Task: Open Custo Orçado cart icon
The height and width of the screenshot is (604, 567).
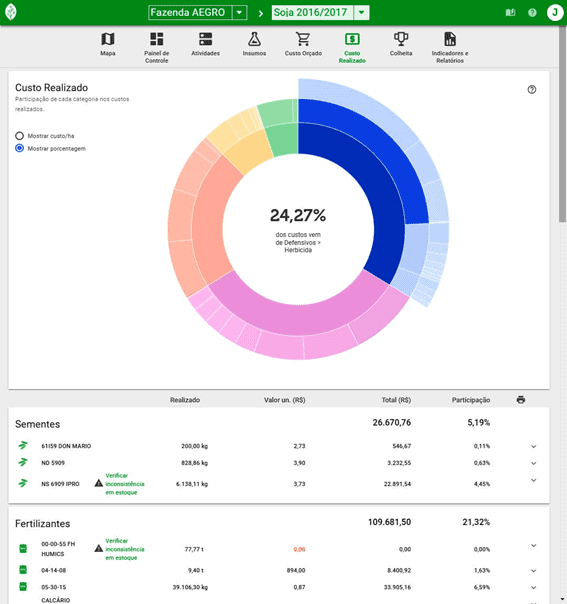Action: pos(303,39)
